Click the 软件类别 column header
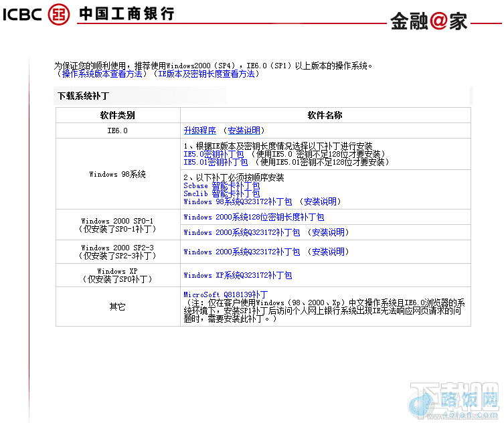Image resolution: width=504 pixels, height=423 pixels. pos(118,115)
